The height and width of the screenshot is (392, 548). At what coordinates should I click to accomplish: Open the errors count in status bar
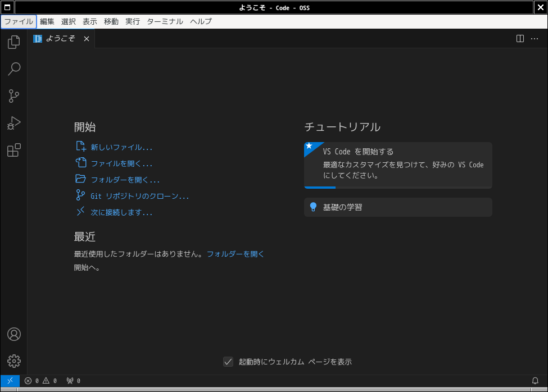pyautogui.click(x=31, y=381)
